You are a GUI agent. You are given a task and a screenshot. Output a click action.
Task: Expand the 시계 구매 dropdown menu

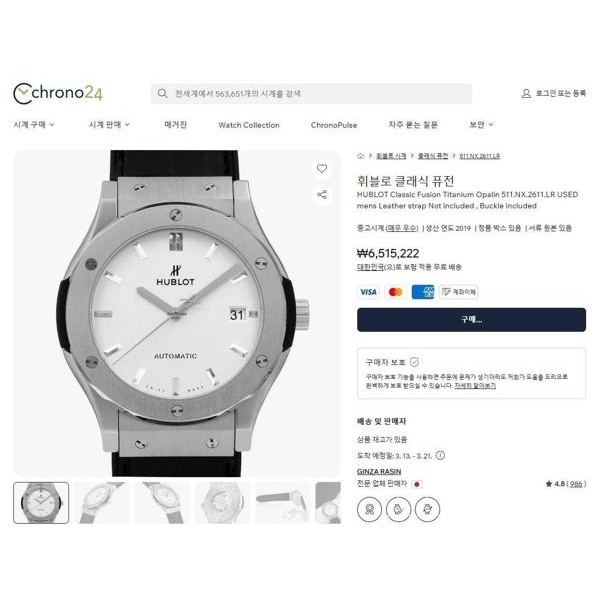point(34,125)
